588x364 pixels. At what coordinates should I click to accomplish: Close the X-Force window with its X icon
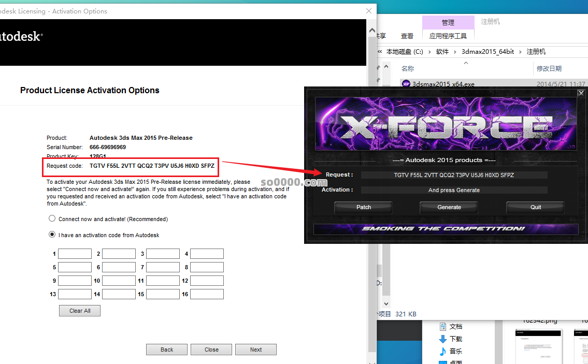[581, 93]
